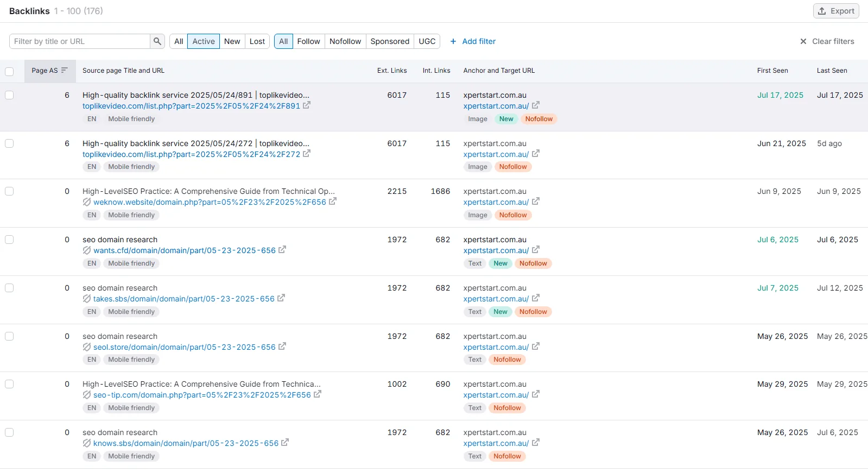Image resolution: width=868 pixels, height=472 pixels.
Task: Select the Sponsored link type filter
Action: [390, 41]
